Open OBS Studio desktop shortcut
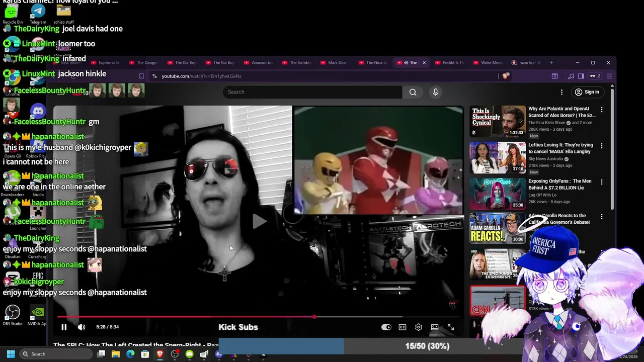644x362 pixels. (13, 315)
